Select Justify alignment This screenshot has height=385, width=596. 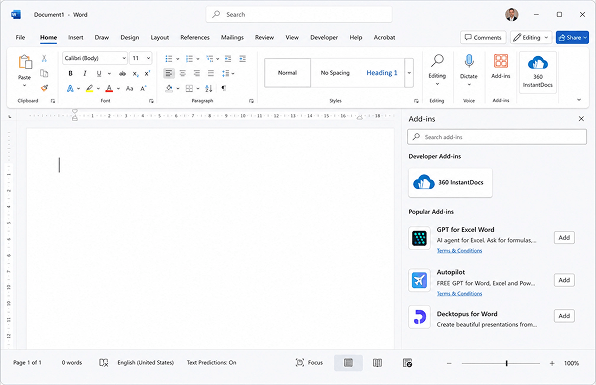point(211,73)
